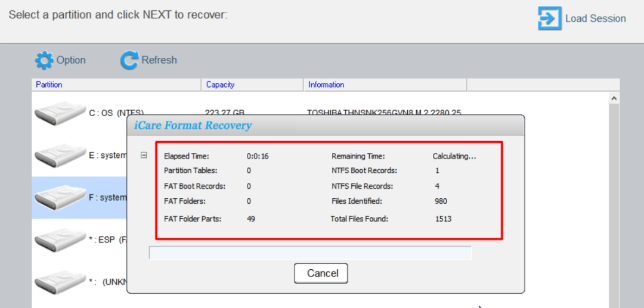644x308 pixels.
Task: Select the C: OS drive icon
Action: (60, 113)
